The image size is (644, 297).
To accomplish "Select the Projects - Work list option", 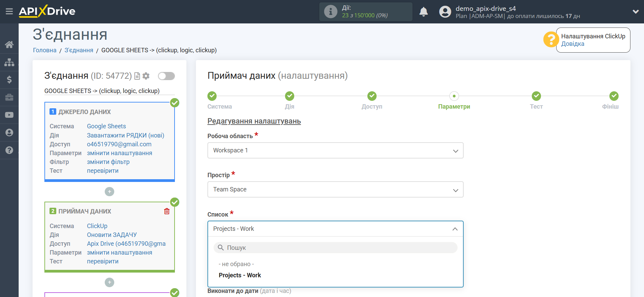I will pos(240,275).
